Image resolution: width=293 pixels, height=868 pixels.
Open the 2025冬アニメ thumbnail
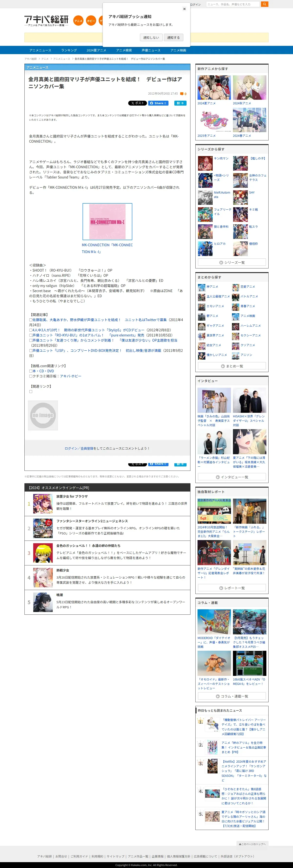click(214, 120)
